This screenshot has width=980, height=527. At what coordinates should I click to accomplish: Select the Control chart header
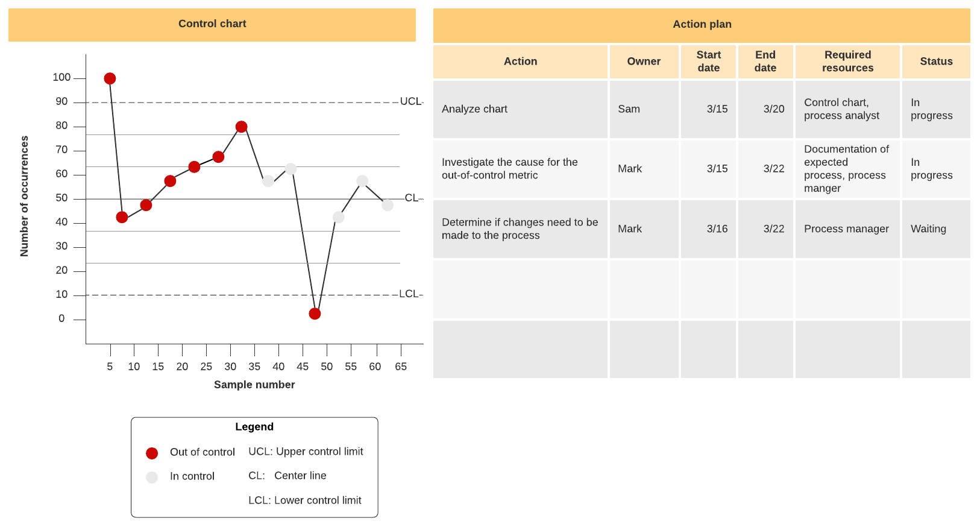[212, 24]
